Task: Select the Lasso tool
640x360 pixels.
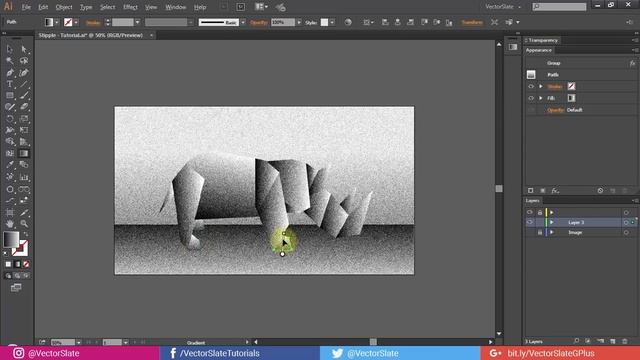Action: 24,61
